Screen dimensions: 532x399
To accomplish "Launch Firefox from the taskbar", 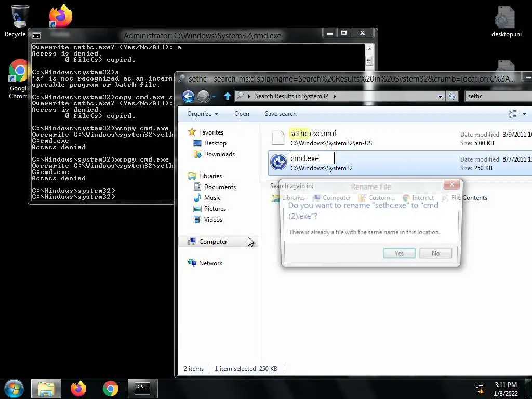I will 78,389.
